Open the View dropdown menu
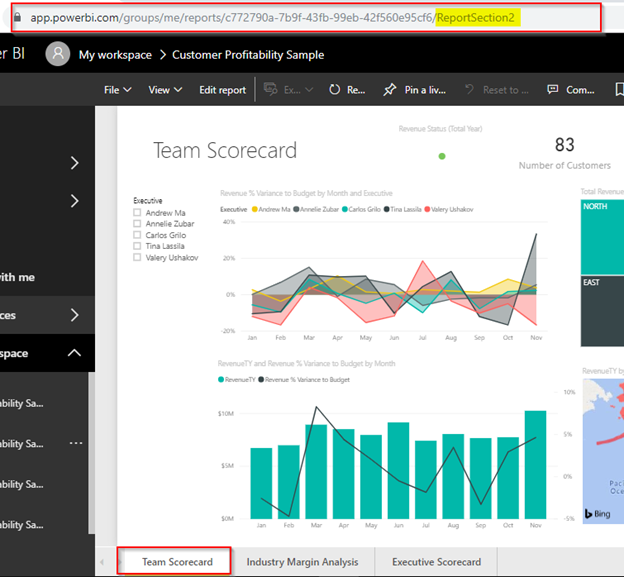624x577 pixels. click(x=165, y=90)
